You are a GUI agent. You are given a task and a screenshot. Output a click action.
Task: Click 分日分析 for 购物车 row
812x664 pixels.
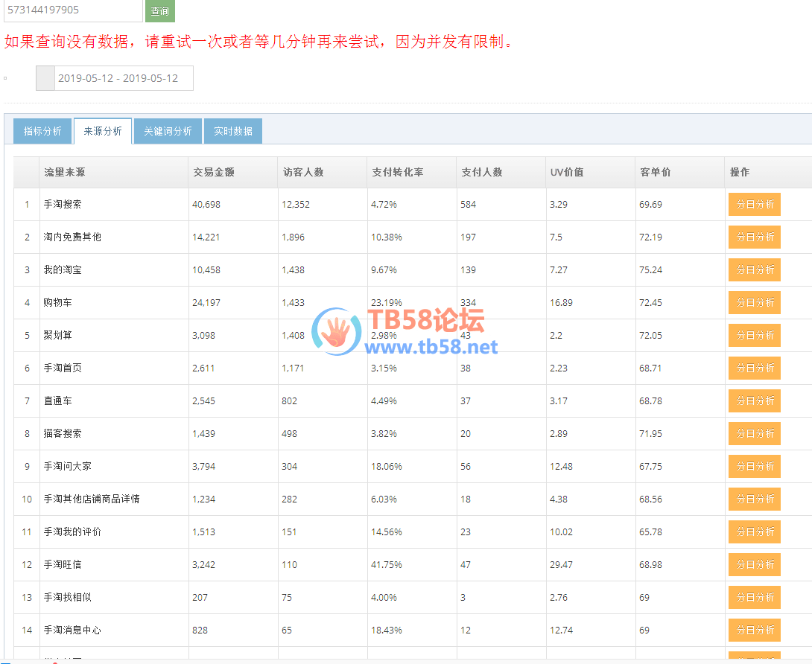755,302
